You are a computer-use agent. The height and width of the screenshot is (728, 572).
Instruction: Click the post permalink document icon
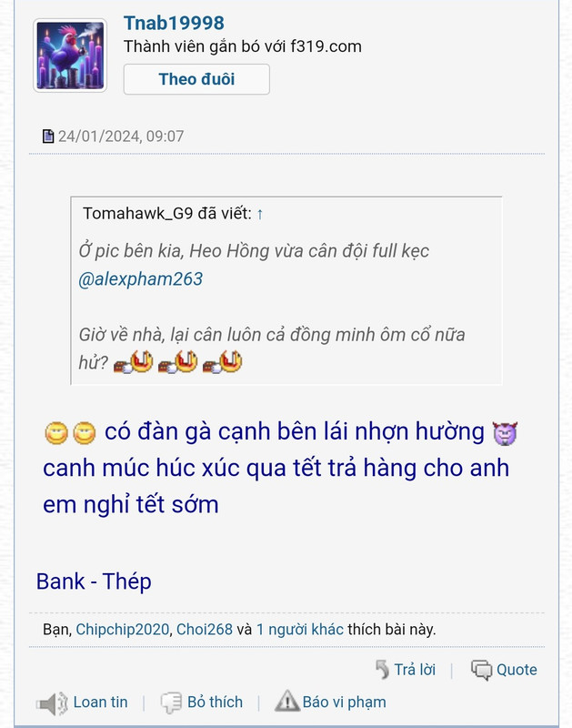(x=48, y=136)
